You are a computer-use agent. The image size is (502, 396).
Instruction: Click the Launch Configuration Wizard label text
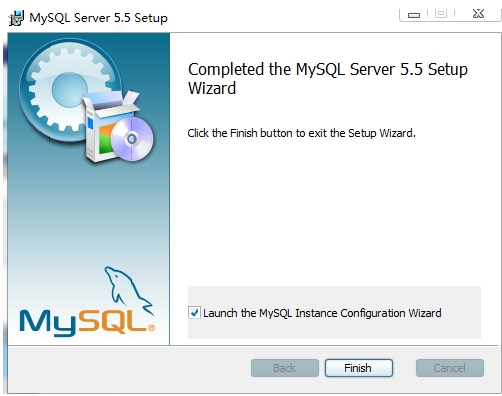322,313
